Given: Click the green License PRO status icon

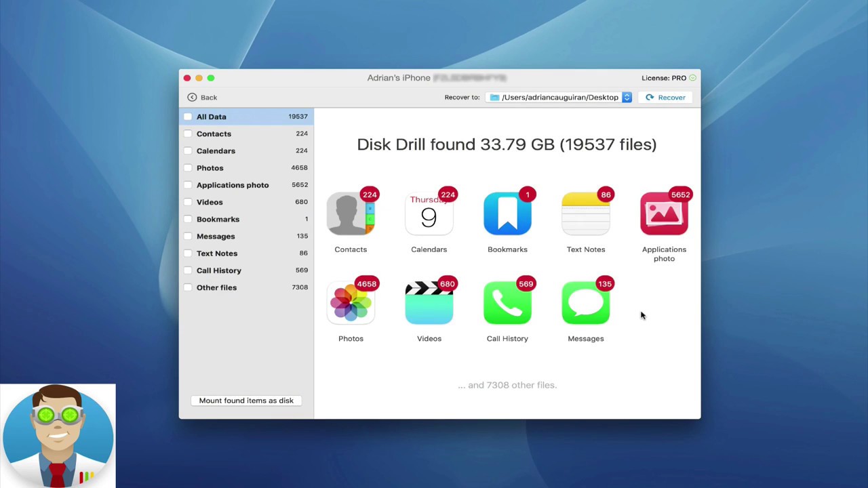Looking at the screenshot, I should [x=692, y=78].
